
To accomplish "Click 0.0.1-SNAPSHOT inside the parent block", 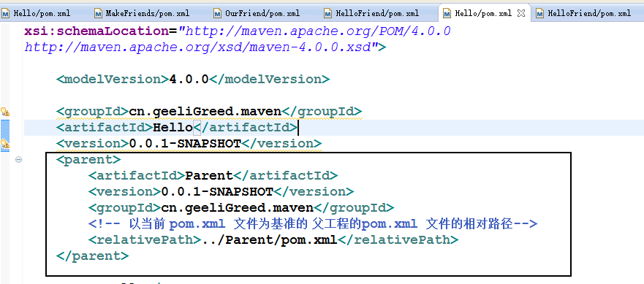I will pyautogui.click(x=217, y=192).
